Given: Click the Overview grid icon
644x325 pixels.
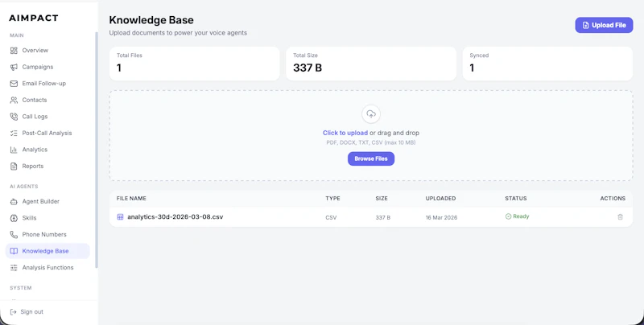Looking at the screenshot, I should point(14,51).
